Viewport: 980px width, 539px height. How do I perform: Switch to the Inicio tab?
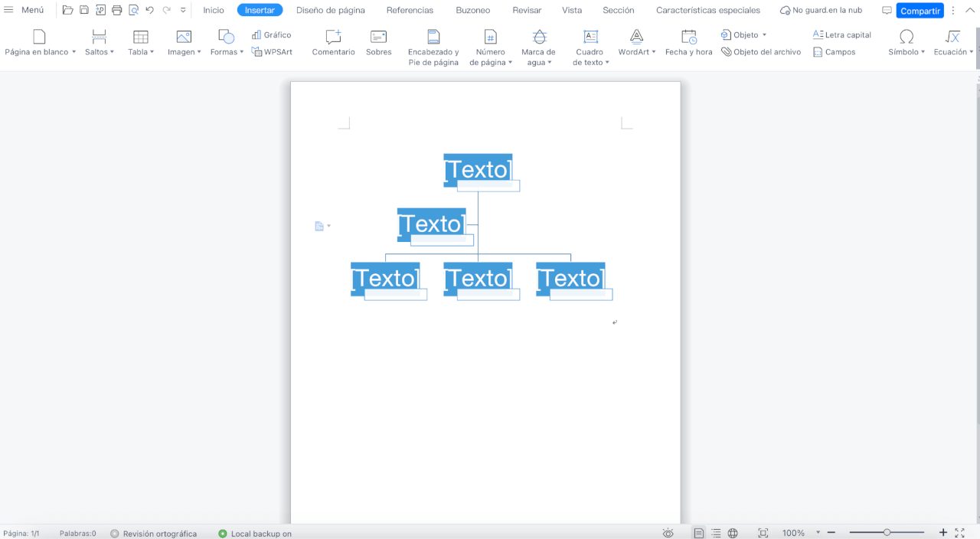tap(214, 10)
